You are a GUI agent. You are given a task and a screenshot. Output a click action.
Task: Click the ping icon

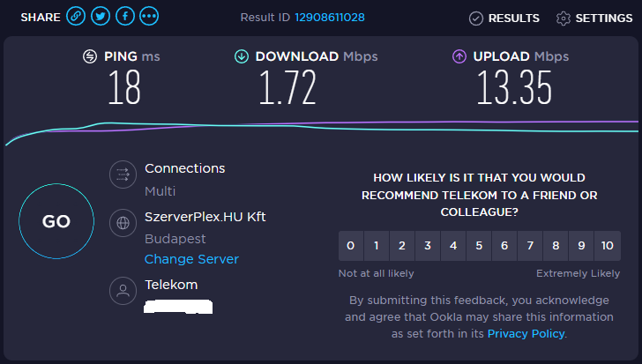tap(90, 56)
